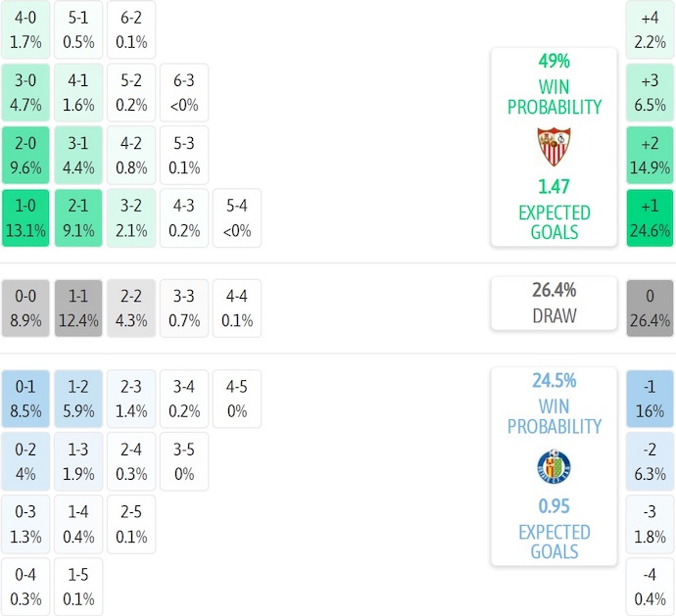Select the 2-0 scoreline cell

point(25,156)
